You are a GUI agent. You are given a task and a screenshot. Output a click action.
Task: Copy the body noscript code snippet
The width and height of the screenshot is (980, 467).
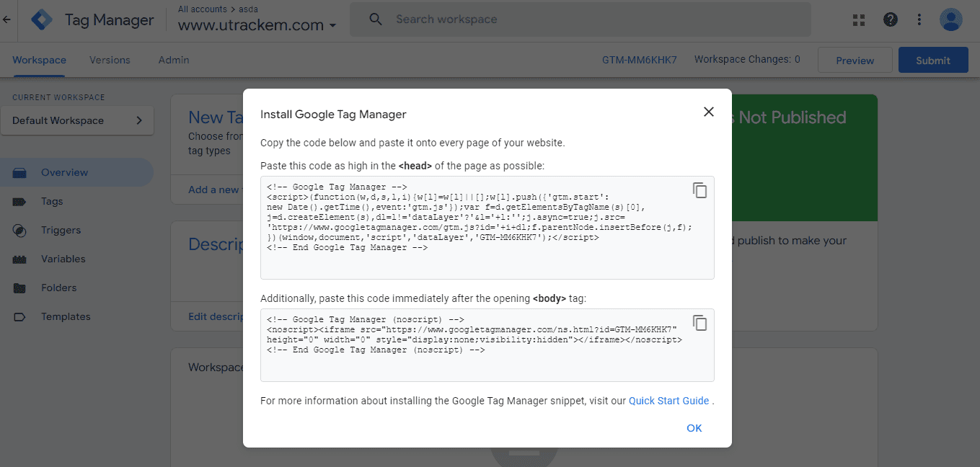(699, 323)
